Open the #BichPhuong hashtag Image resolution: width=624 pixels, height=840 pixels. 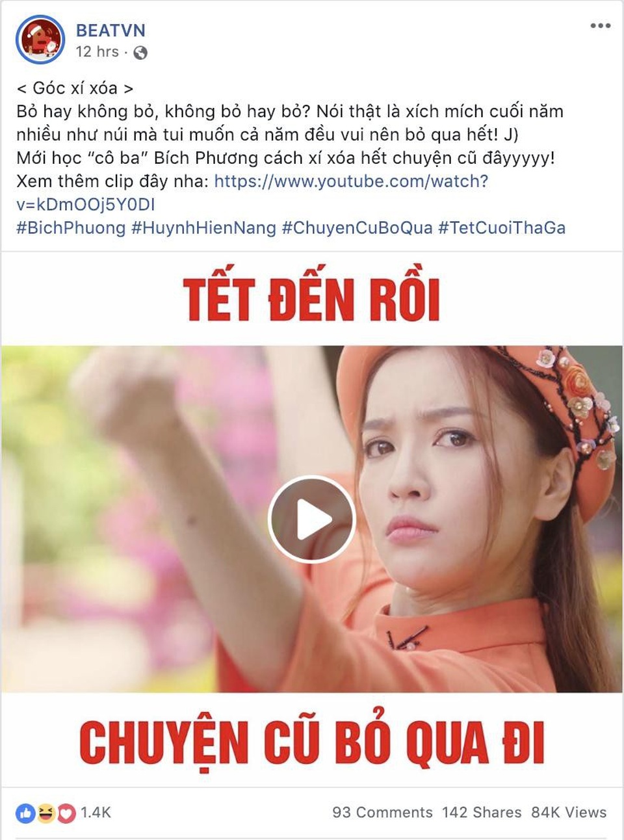71,228
